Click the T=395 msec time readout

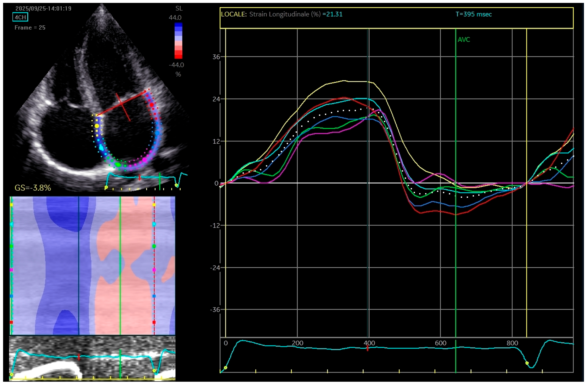point(474,14)
